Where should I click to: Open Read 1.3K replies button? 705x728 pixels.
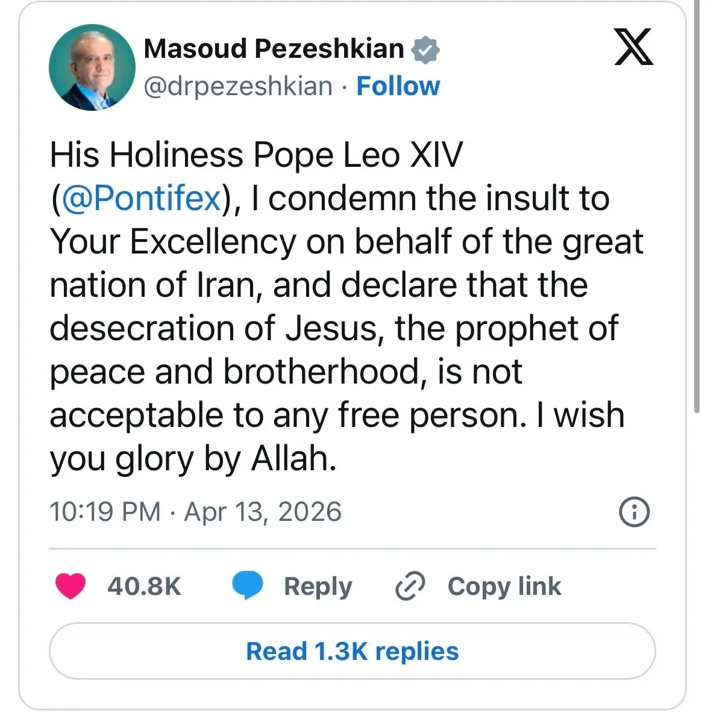(352, 652)
